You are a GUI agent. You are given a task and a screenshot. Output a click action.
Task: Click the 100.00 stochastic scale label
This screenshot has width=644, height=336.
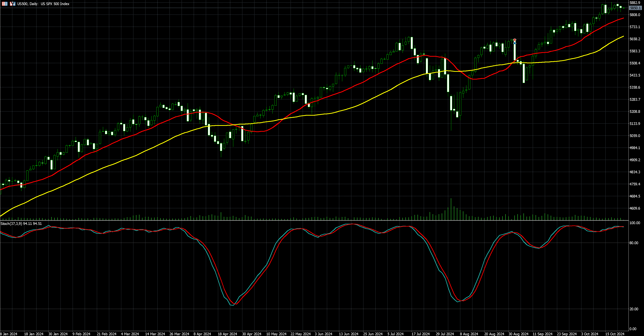(x=635, y=223)
